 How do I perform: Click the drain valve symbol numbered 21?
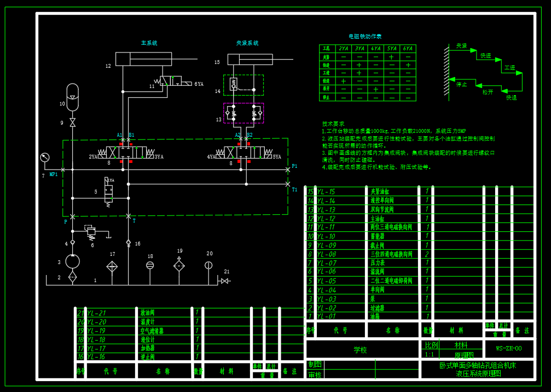[x=224, y=281]
